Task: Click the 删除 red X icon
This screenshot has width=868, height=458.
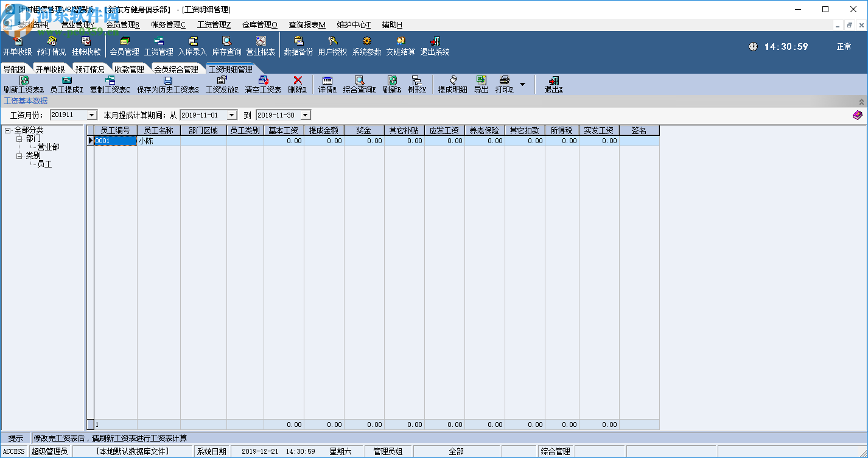Action: [x=298, y=81]
